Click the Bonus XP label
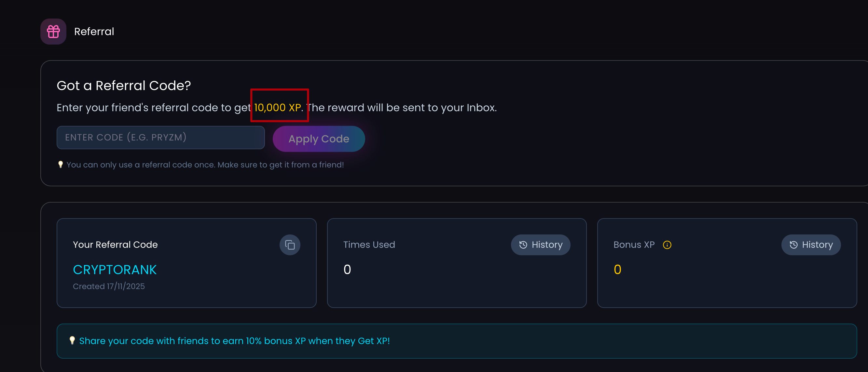Image resolution: width=868 pixels, height=372 pixels. [x=634, y=245]
